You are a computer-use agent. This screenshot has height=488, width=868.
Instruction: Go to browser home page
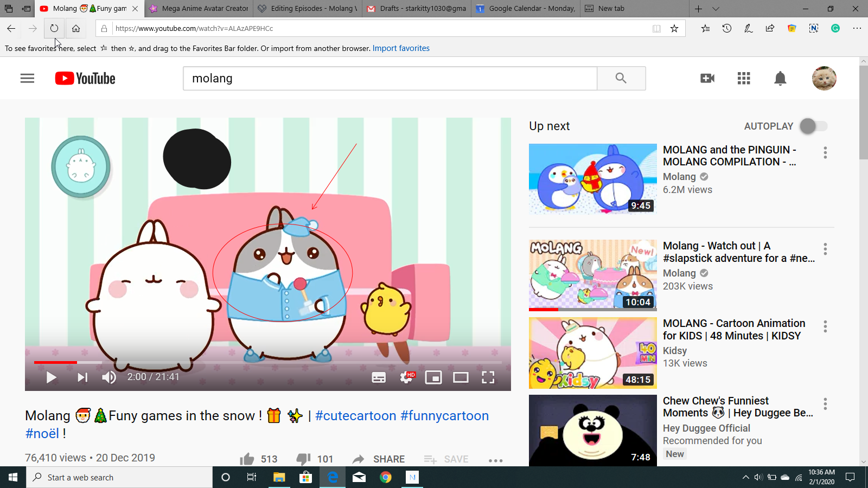(x=76, y=28)
